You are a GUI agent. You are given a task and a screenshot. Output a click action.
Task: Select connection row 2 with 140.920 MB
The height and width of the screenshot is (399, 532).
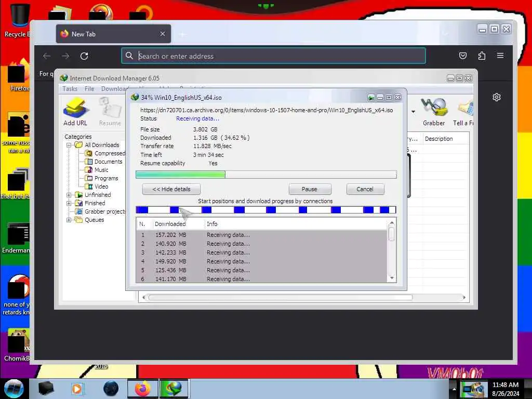[262, 244]
